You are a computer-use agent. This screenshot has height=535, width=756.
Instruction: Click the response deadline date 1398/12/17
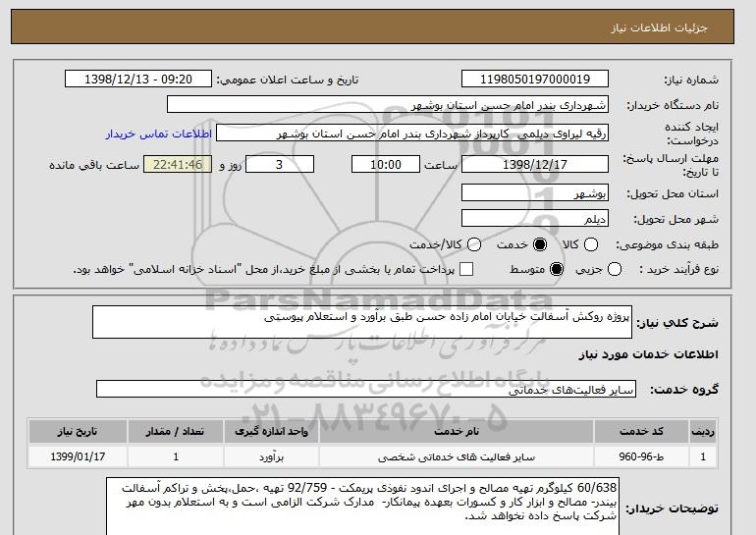tap(535, 164)
